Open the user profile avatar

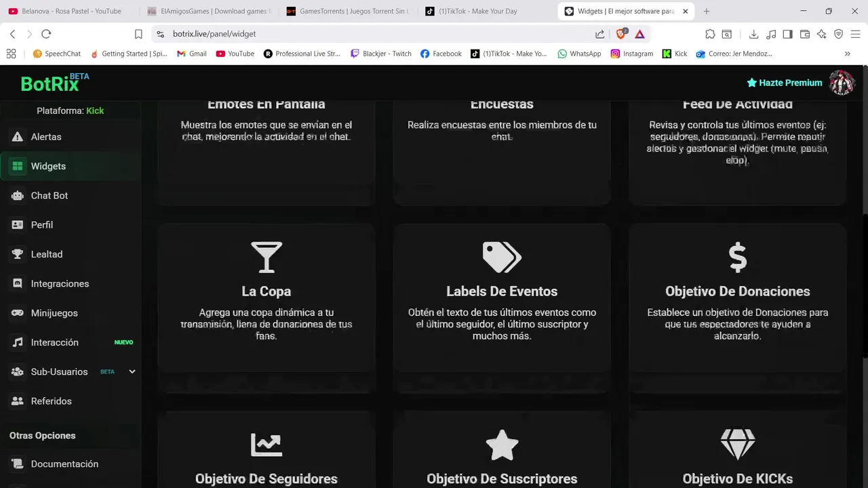842,83
